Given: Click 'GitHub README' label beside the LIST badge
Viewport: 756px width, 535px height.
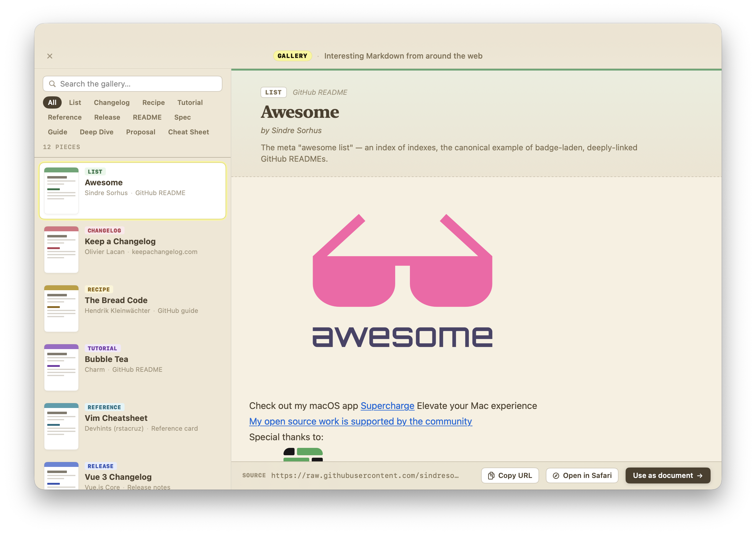Looking at the screenshot, I should point(320,92).
